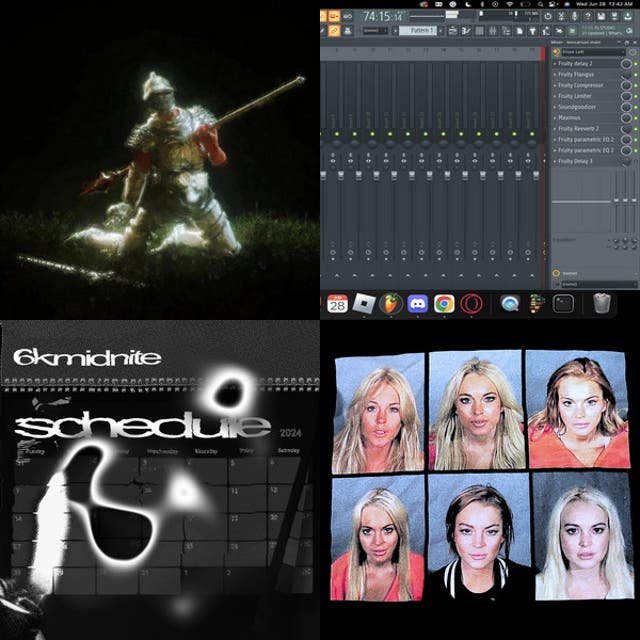Screen dimensions: 640x640
Task: Open the question mark help icon
Action: (587, 16)
